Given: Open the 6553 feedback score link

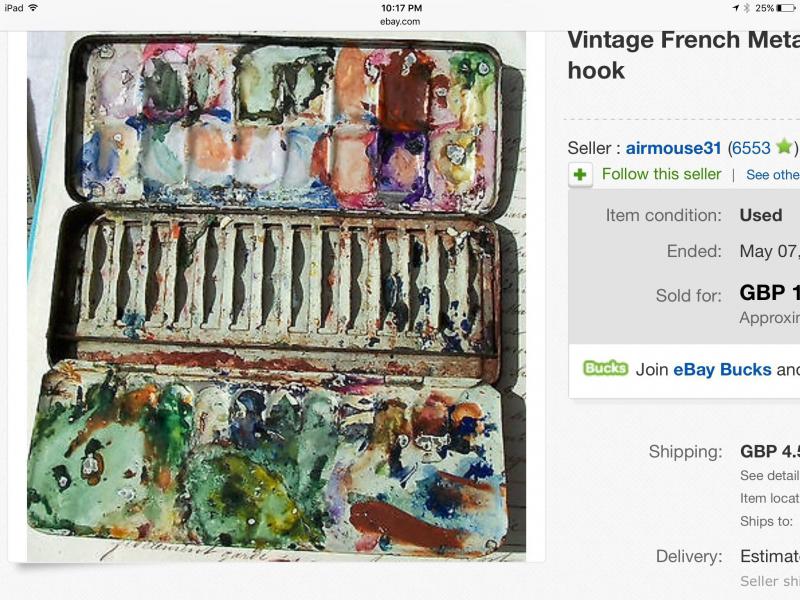Looking at the screenshot, I should pos(751,148).
